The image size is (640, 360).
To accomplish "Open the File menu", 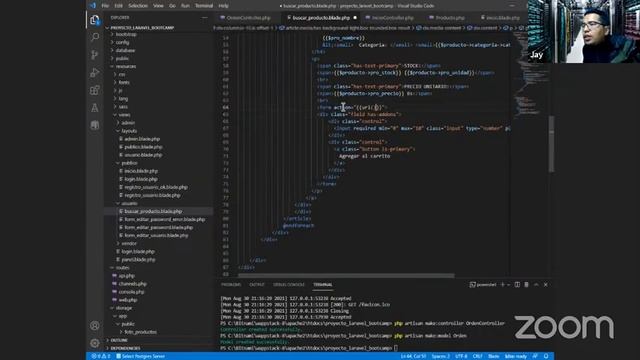I will [105, 6].
